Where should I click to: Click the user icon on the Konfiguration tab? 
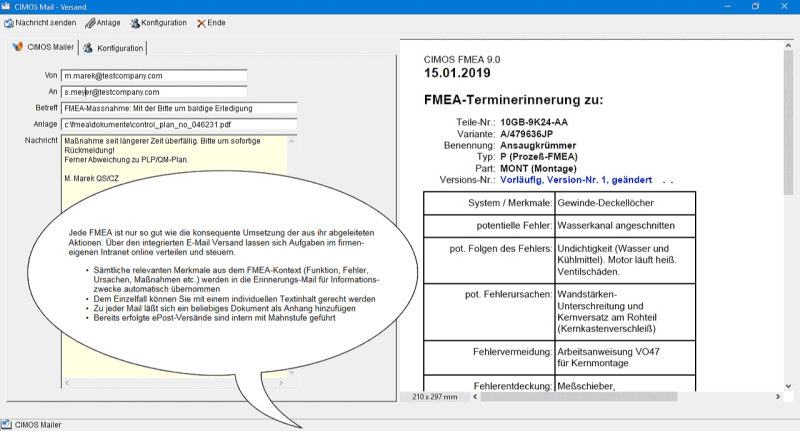pyautogui.click(x=88, y=47)
